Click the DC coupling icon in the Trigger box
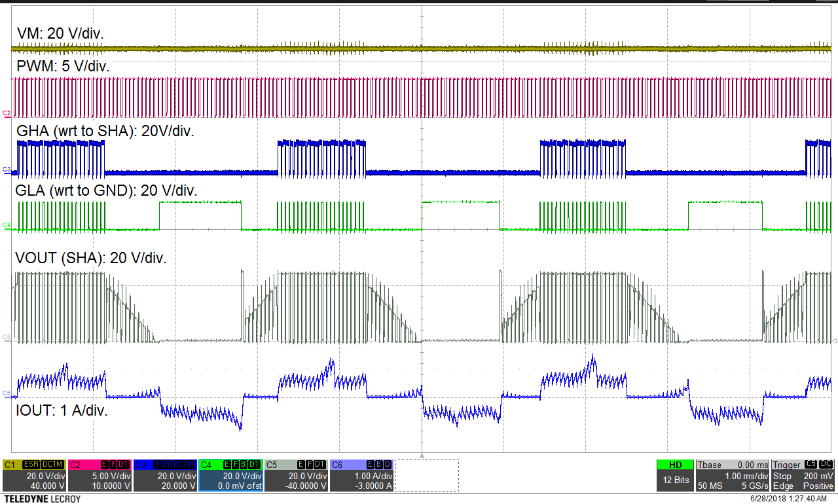838x504 pixels. coord(826,465)
